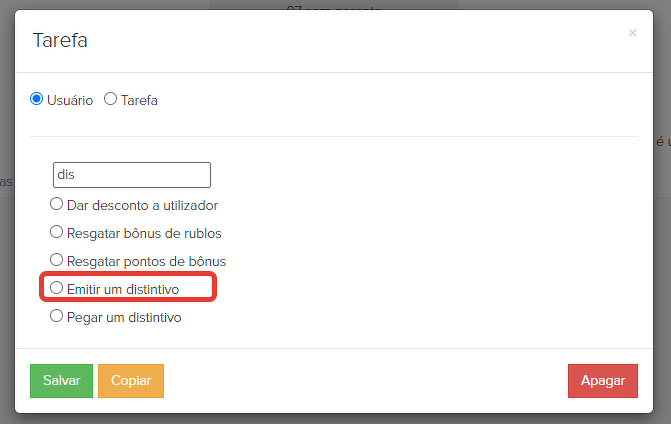Screen dimensions: 671x424
Task: Click the 'Tarefa' option label text
Action: (x=140, y=100)
